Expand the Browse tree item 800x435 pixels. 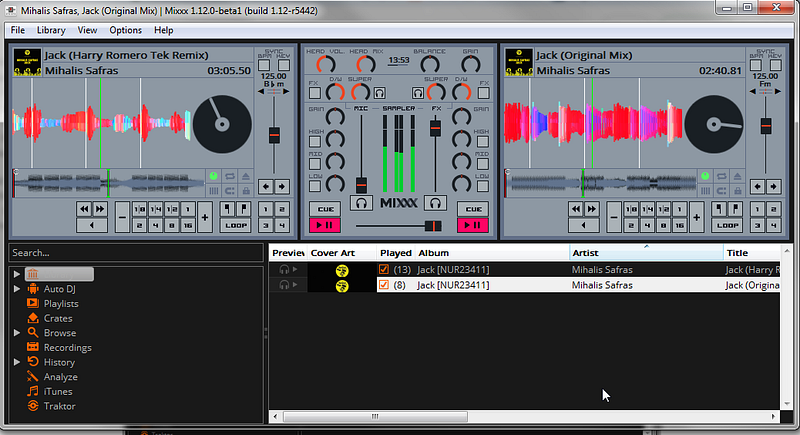click(x=17, y=332)
